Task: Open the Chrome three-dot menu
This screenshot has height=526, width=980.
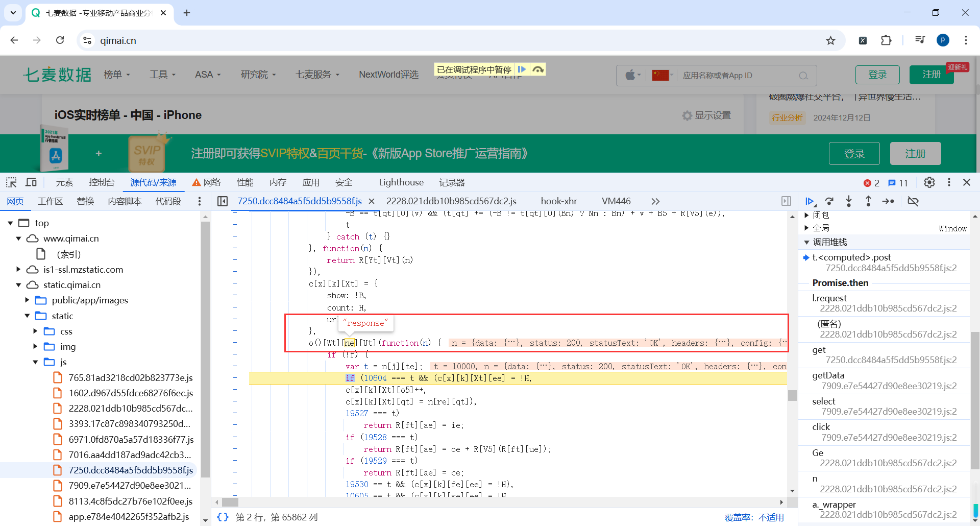Action: click(x=966, y=40)
